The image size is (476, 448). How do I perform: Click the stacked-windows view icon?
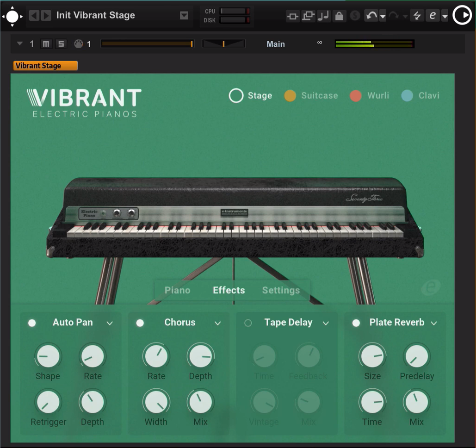point(308,16)
